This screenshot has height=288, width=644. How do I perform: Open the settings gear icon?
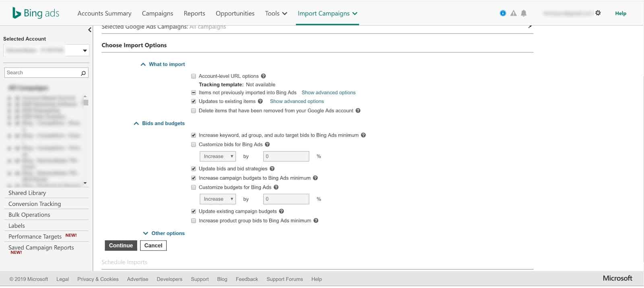click(x=598, y=13)
